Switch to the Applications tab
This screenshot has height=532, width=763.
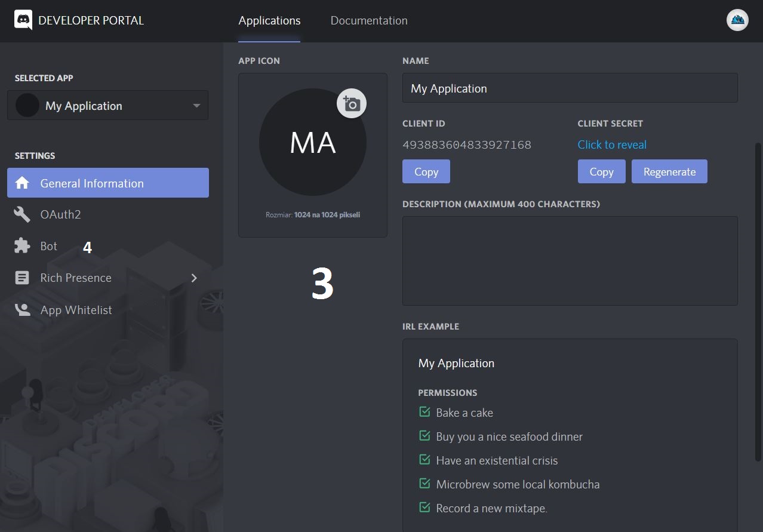pos(269,20)
